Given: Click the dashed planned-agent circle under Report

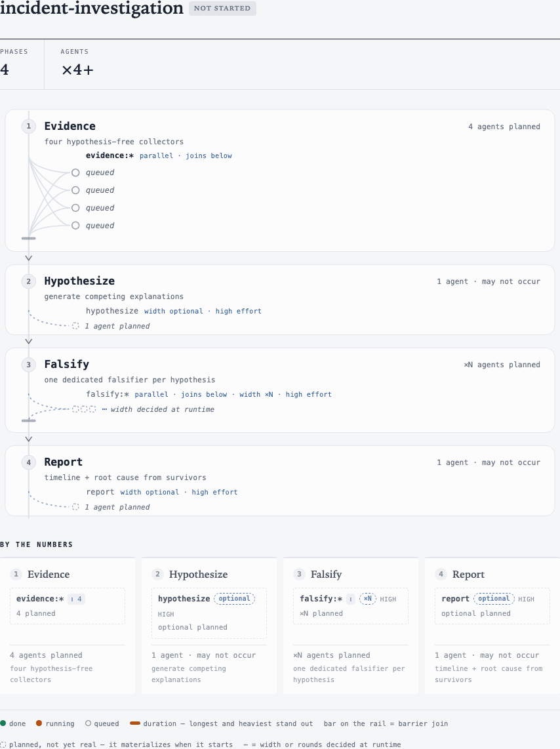Looking at the screenshot, I should click(x=75, y=507).
